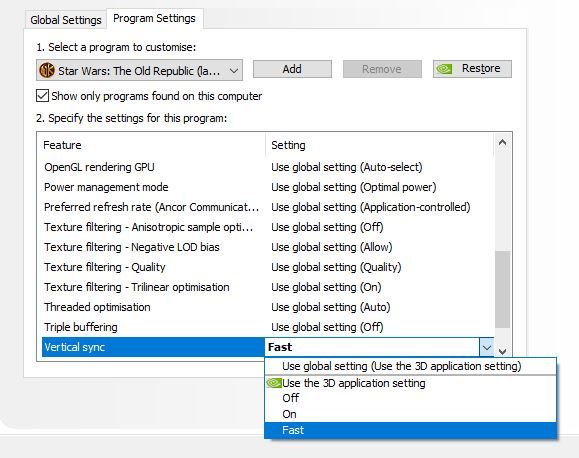Screen dimensions: 579x458
Task: Click scrollbar down arrow in settings list
Action: click(502, 351)
